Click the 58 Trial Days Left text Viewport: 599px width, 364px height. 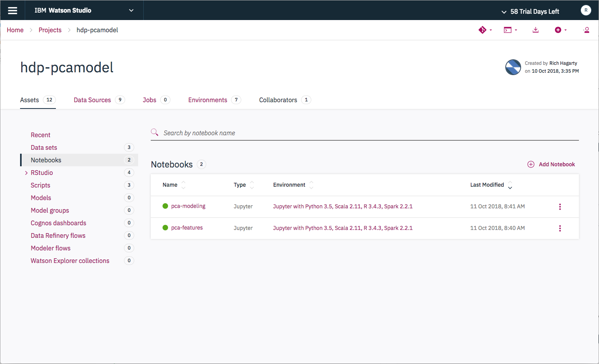pos(534,11)
